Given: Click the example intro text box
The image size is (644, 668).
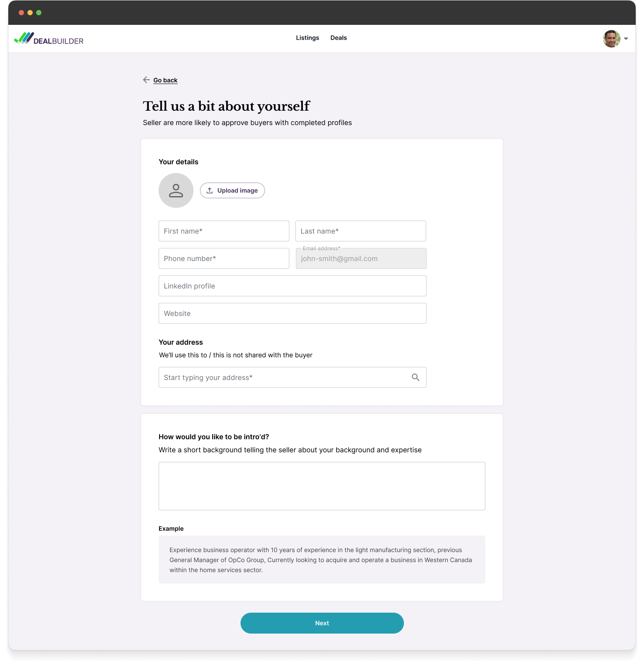Looking at the screenshot, I should click(322, 559).
